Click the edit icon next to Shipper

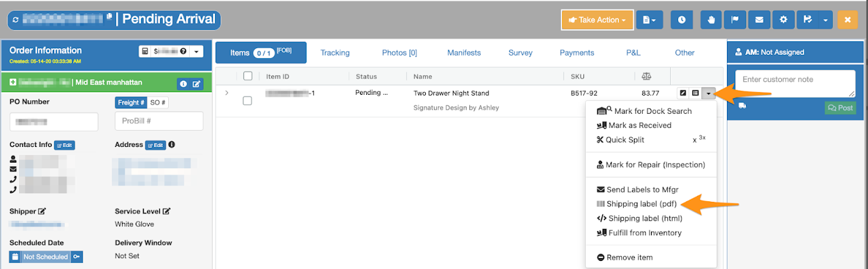(42, 211)
